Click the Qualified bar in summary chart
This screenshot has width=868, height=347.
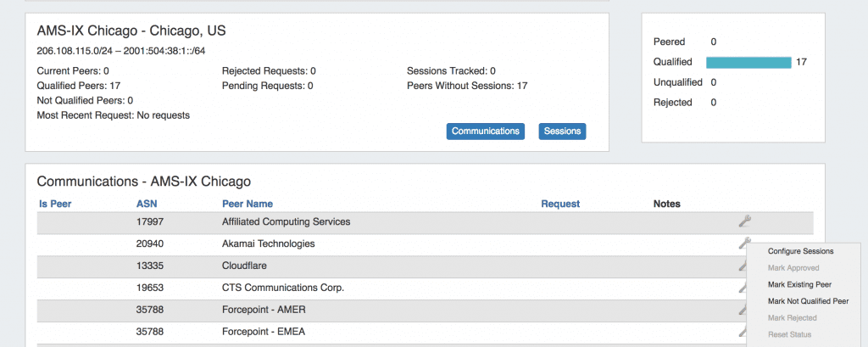pos(748,62)
